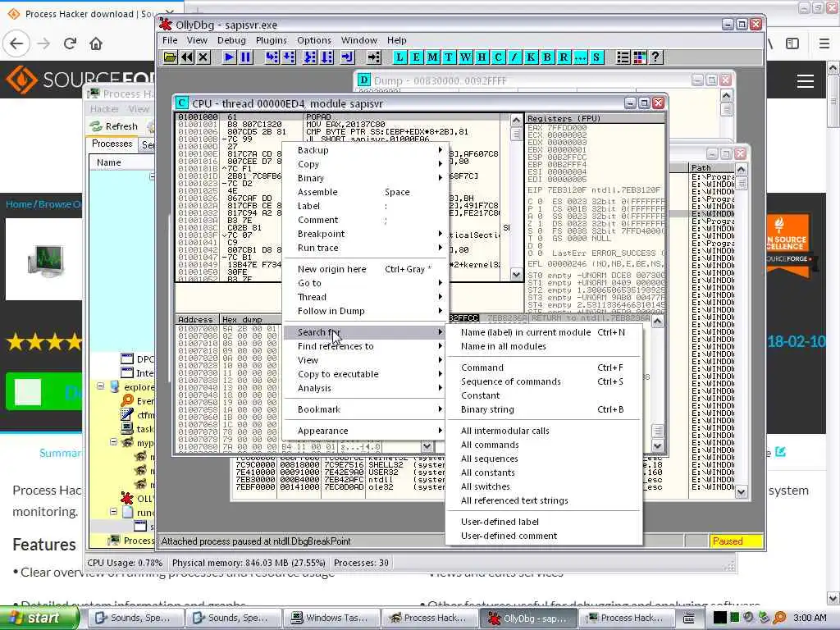840x630 pixels.
Task: Open the Debug menu in OllyDbg
Action: click(231, 40)
